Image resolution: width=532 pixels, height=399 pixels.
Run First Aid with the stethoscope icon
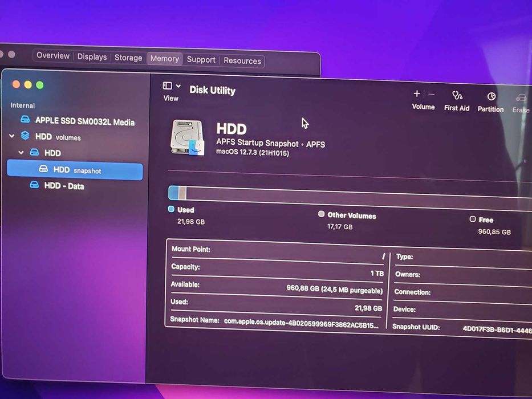pyautogui.click(x=457, y=96)
